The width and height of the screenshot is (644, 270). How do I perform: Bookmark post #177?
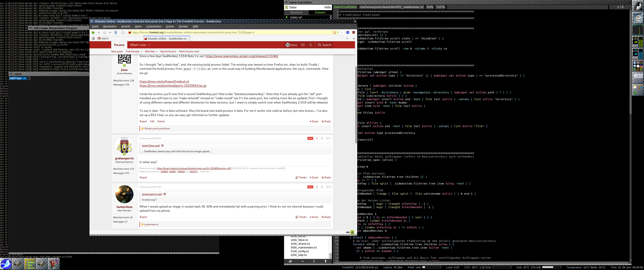322,138
